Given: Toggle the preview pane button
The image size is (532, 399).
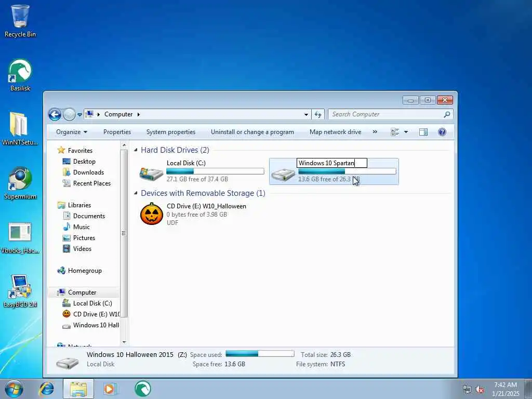Looking at the screenshot, I should pyautogui.click(x=423, y=132).
